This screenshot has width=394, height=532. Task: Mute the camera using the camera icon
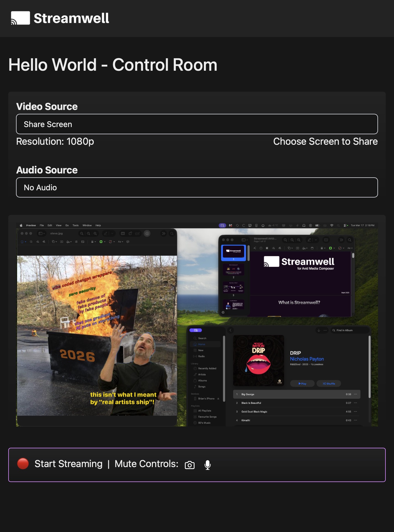tap(190, 465)
